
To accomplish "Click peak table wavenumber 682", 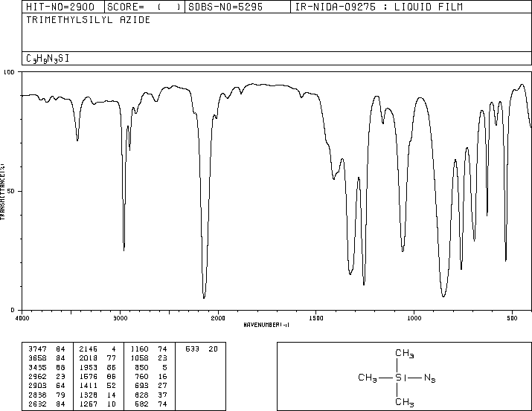I will [142, 404].
